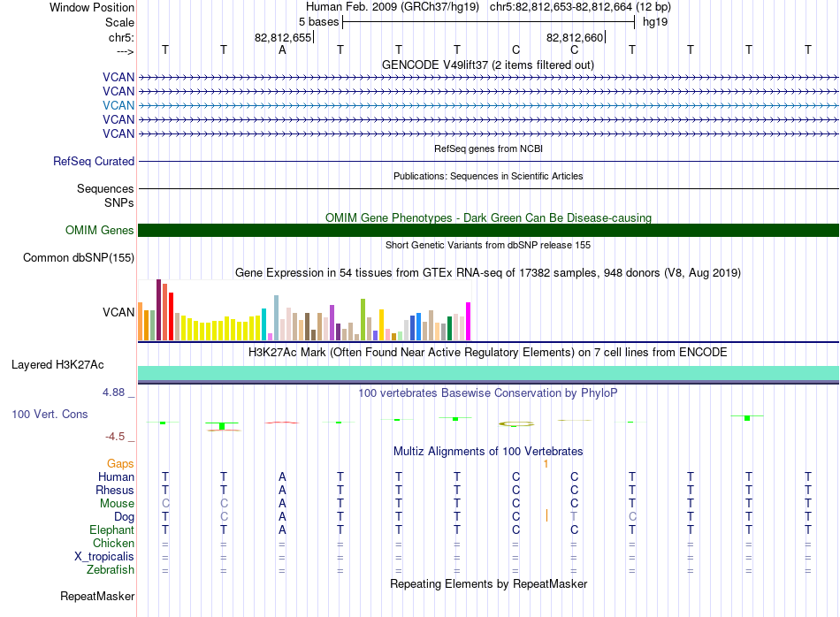Open the 'OMIM Gene Phenotypes' green title
The width and height of the screenshot is (840, 617).
pos(488,217)
